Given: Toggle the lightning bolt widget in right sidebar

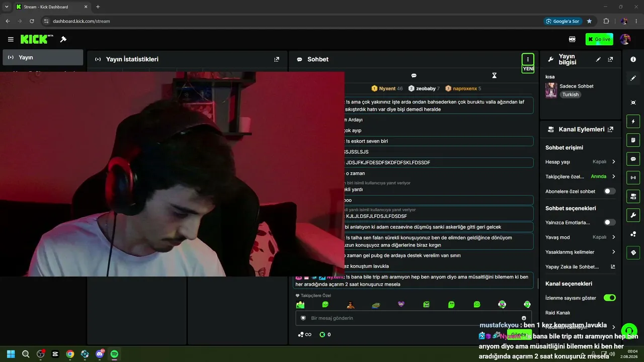Looking at the screenshot, I should click(x=633, y=121).
